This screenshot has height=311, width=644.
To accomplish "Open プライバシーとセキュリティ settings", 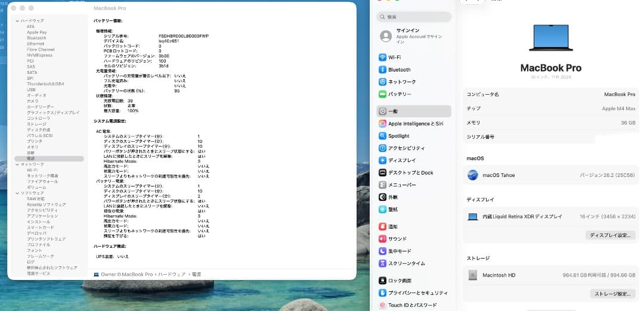I will (414, 293).
